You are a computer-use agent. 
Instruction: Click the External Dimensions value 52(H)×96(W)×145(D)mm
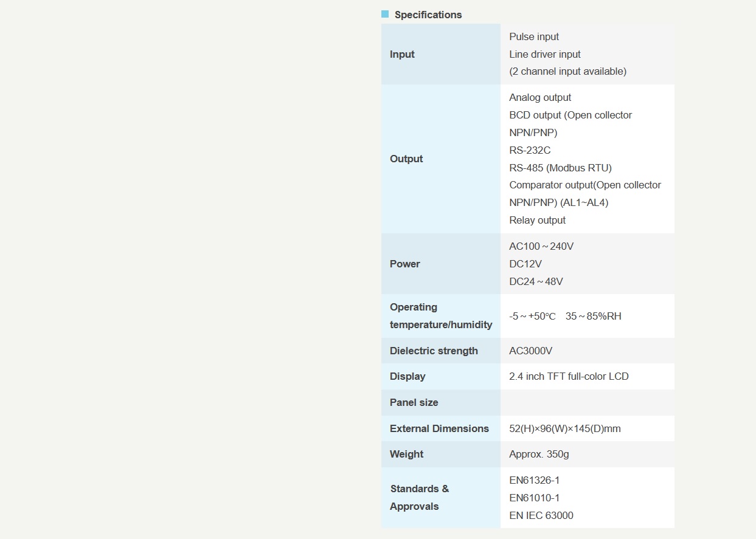(565, 428)
